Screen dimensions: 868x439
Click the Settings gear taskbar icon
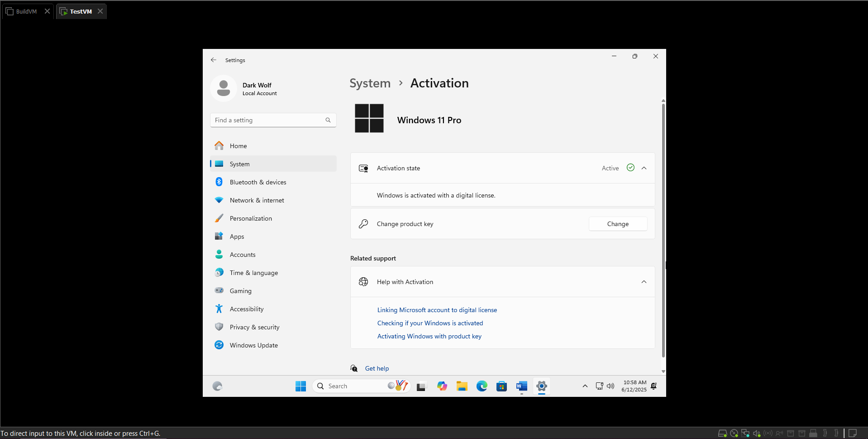point(542,386)
